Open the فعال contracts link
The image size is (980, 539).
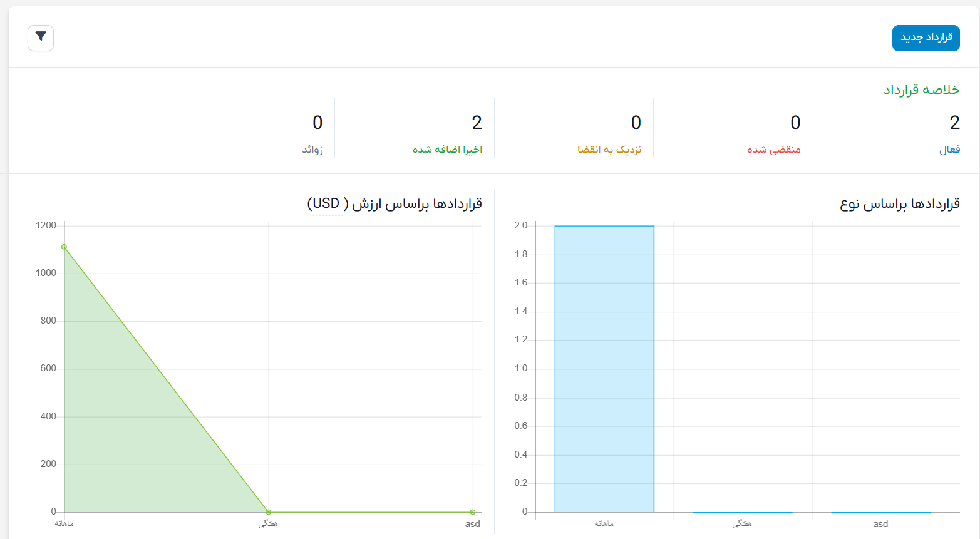[949, 150]
